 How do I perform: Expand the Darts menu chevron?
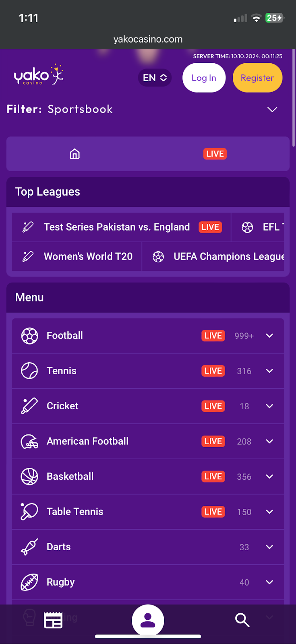click(x=269, y=547)
